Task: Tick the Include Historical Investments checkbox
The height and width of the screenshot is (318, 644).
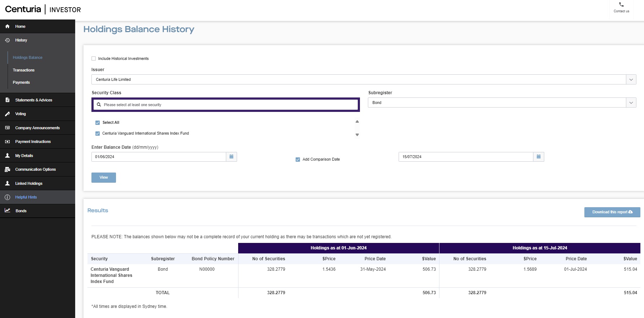Action: coord(94,58)
